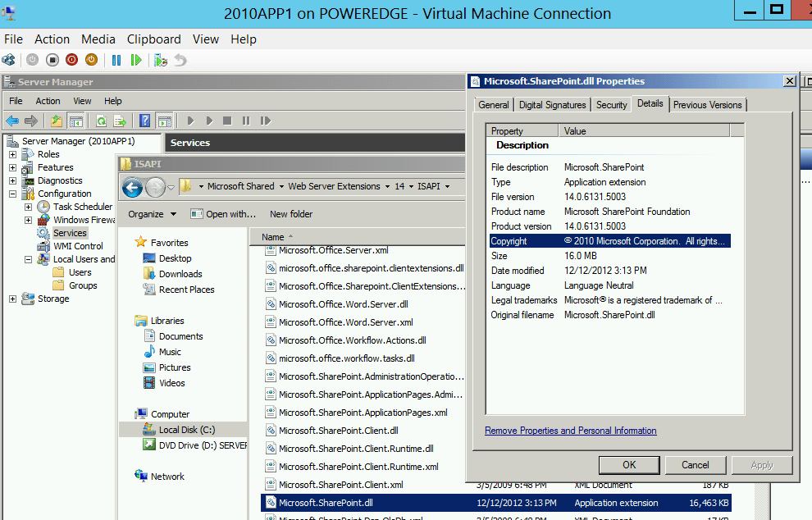This screenshot has height=520, width=812.
Task: Open the VM Media menu
Action: [98, 39]
